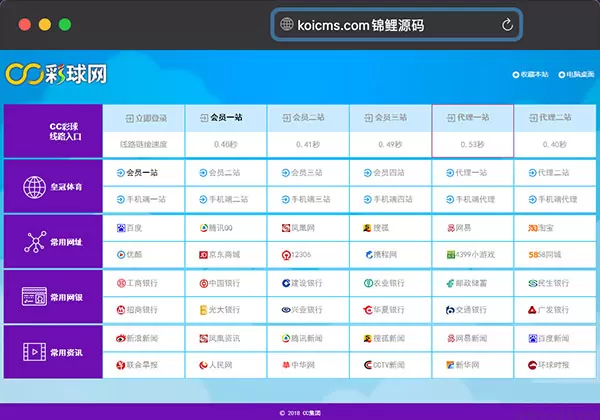Viewport: 600px width, 420px height.
Task: Open 12306 railway site
Action: 299,254
